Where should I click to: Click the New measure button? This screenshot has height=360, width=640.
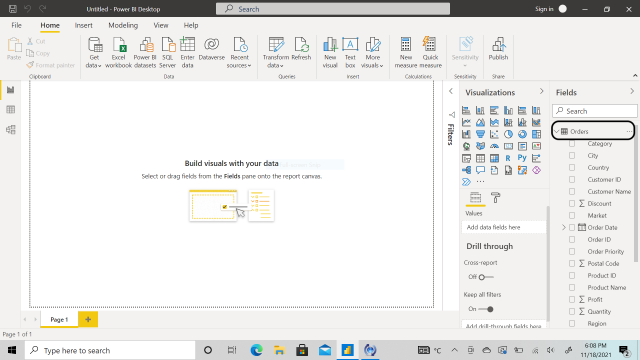point(406,53)
